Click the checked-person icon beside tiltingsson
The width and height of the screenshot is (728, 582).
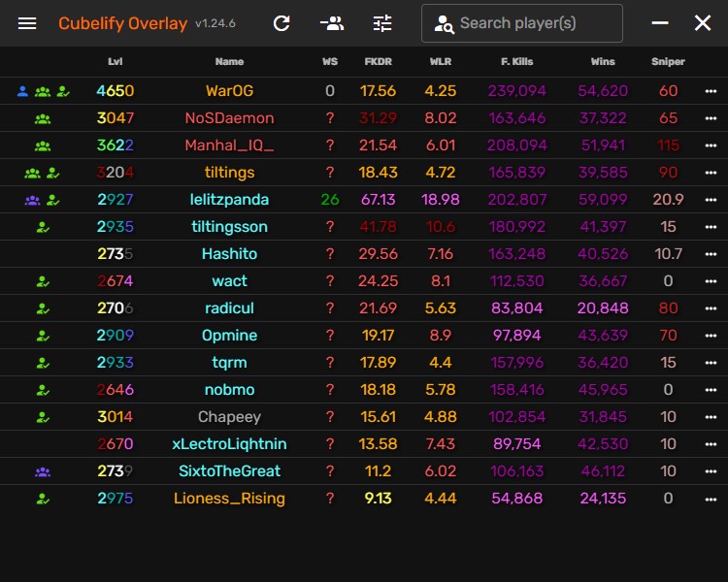click(x=43, y=227)
